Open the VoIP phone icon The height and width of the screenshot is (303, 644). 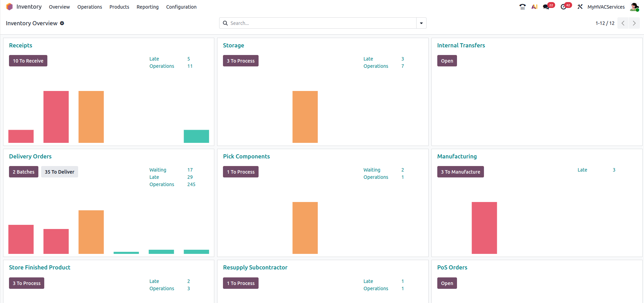[x=522, y=7]
